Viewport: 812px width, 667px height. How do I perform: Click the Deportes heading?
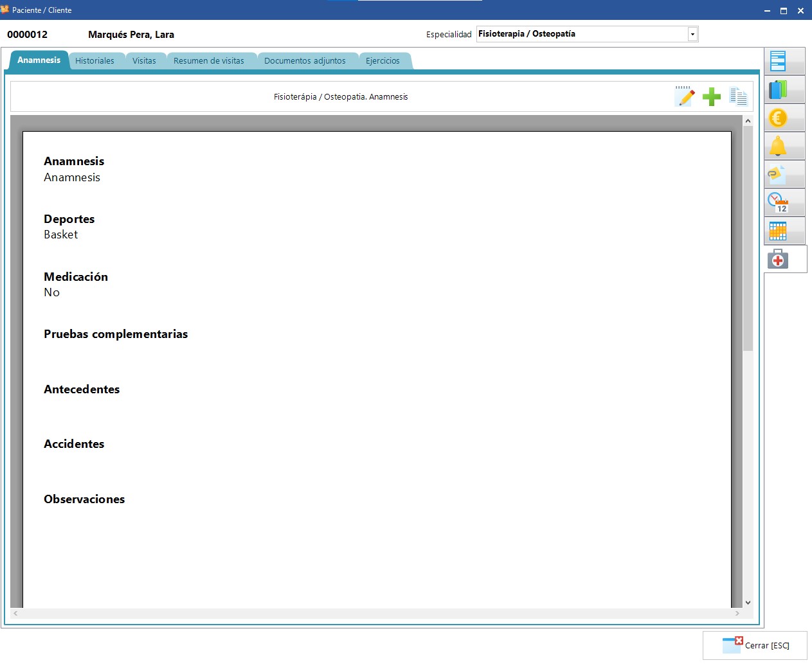(x=69, y=219)
